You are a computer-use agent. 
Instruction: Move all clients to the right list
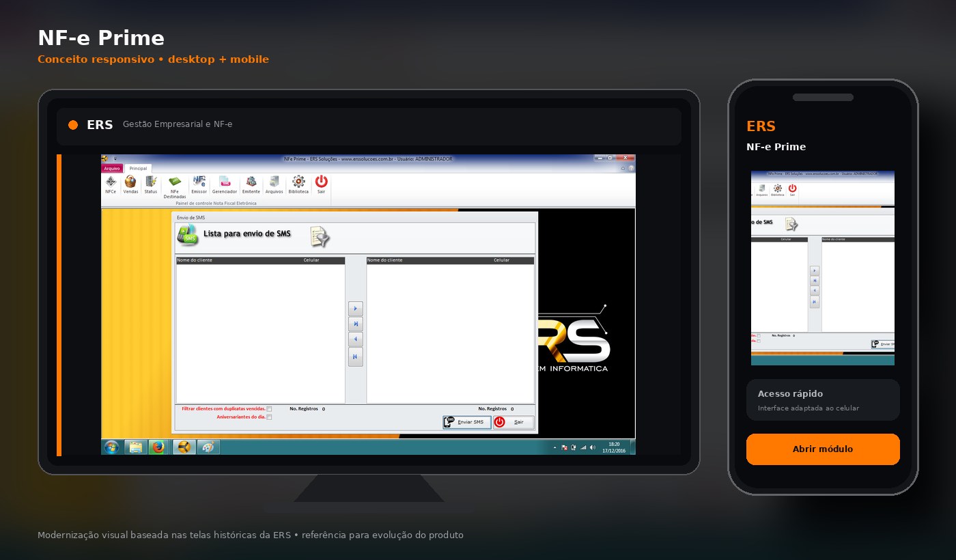click(x=355, y=324)
